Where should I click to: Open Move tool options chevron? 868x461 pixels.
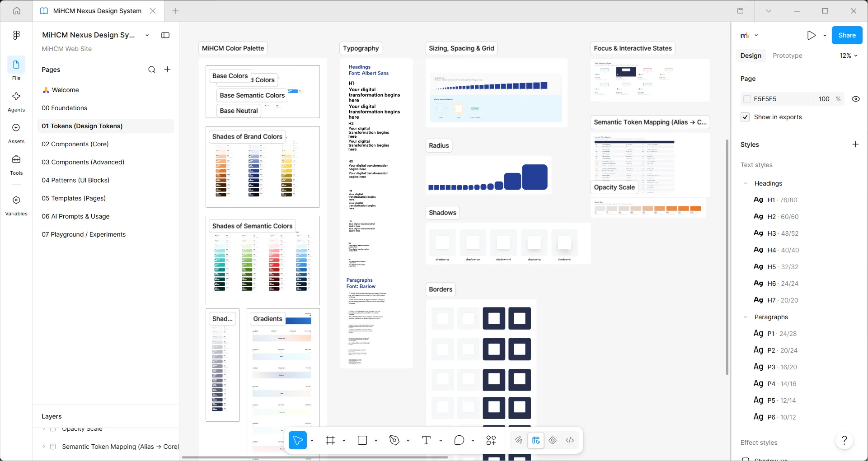tap(312, 440)
